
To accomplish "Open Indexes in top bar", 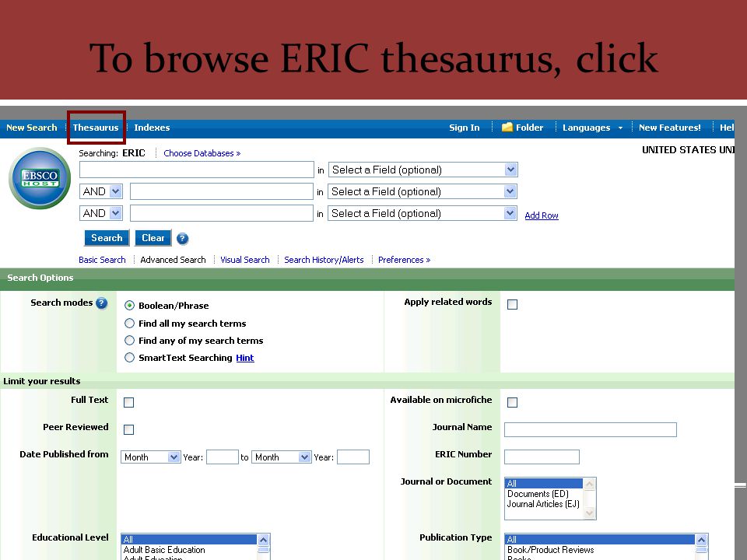I will [152, 128].
